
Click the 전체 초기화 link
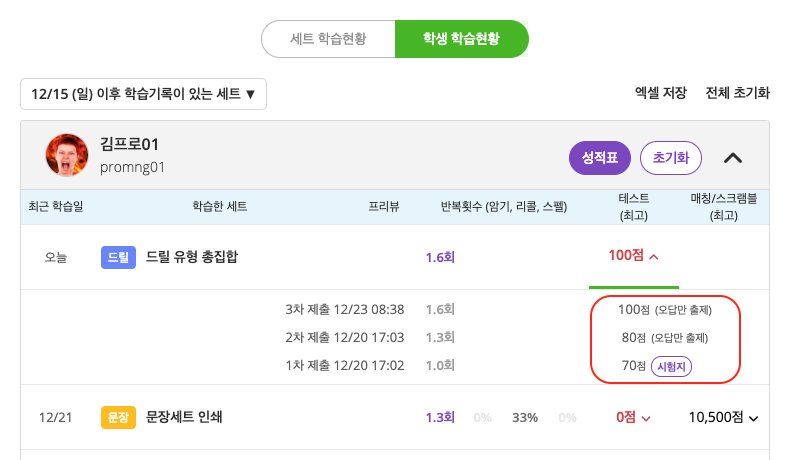pos(737,92)
